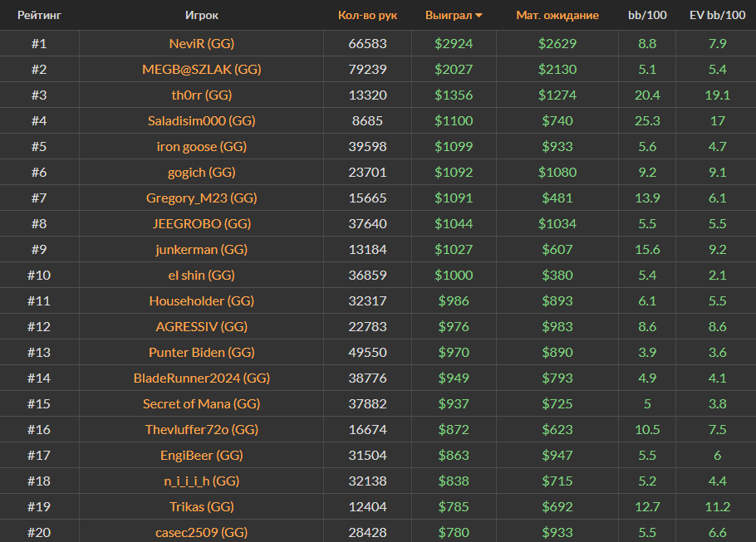This screenshot has width=756, height=542.
Task: Click the bb/100 column header
Action: coord(647,15)
